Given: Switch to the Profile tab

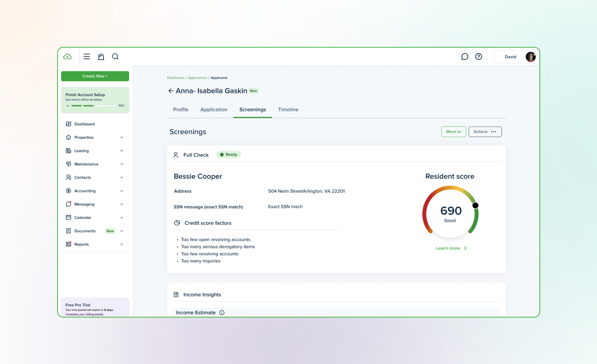Looking at the screenshot, I should pyautogui.click(x=181, y=110).
